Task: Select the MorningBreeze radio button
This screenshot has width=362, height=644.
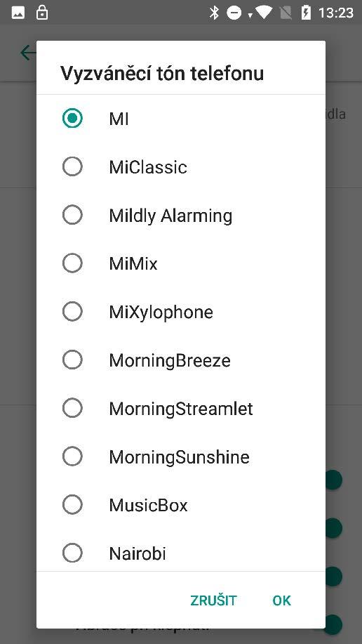Action: click(72, 360)
